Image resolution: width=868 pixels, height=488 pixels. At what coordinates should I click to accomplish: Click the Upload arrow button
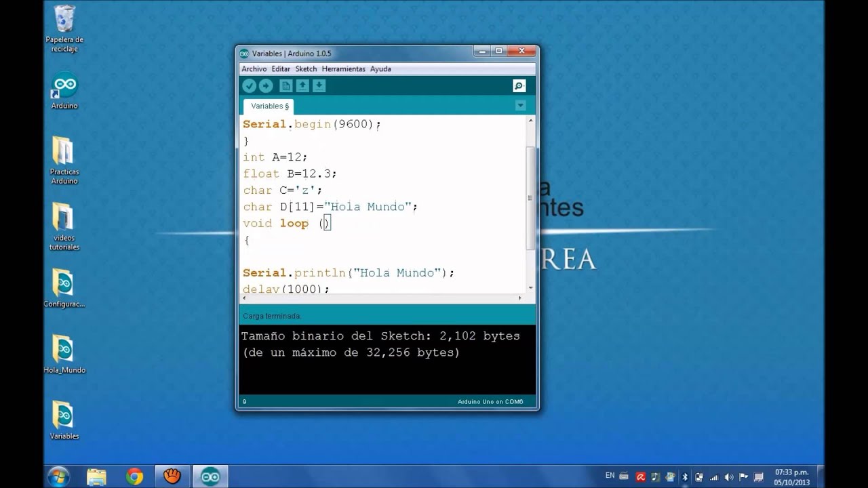pos(266,85)
